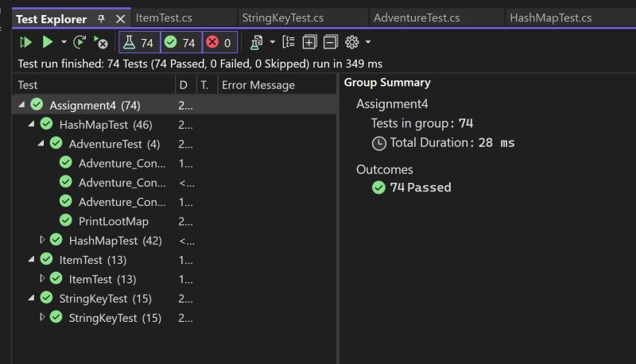
Task: Click Run Failed Tests icon
Action: tap(100, 42)
